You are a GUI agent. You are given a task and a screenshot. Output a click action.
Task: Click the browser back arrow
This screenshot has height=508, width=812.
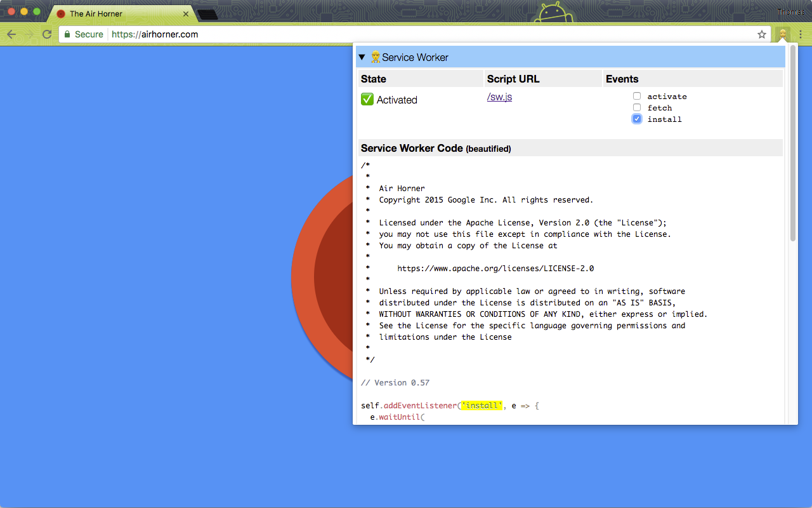pyautogui.click(x=11, y=34)
